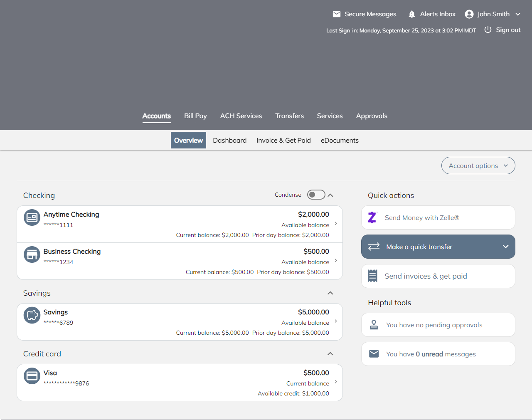Click the Alerts Inbox bell icon
This screenshot has width=532, height=420.
tap(412, 14)
